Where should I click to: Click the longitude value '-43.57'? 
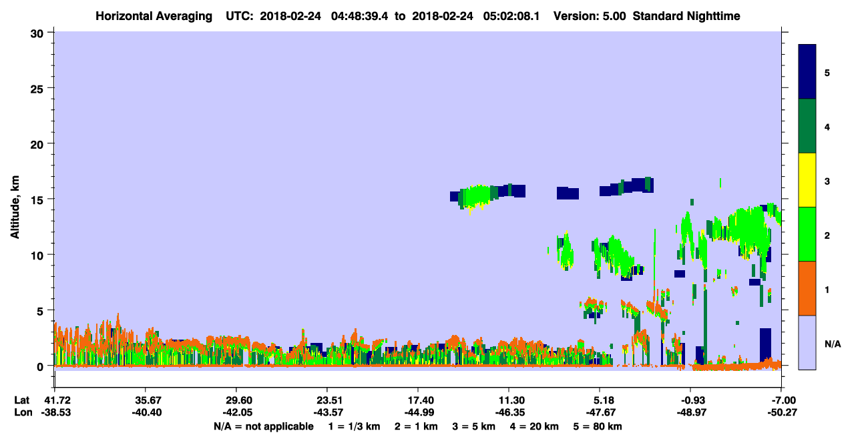pyautogui.click(x=327, y=412)
